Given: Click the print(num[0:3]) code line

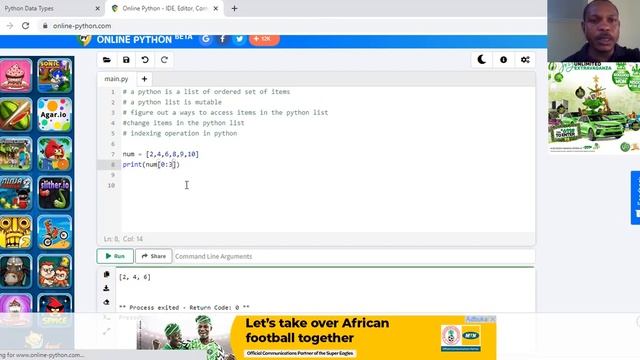Looking at the screenshot, I should tap(151, 164).
